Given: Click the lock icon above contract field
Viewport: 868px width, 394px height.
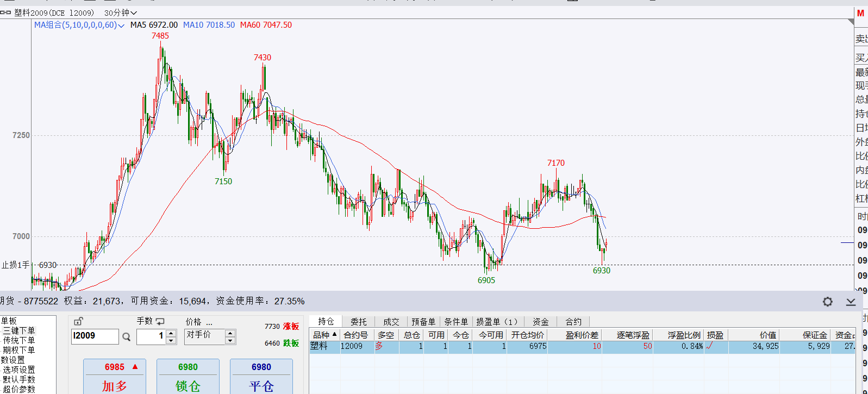Looking at the screenshot, I should click(x=78, y=321).
